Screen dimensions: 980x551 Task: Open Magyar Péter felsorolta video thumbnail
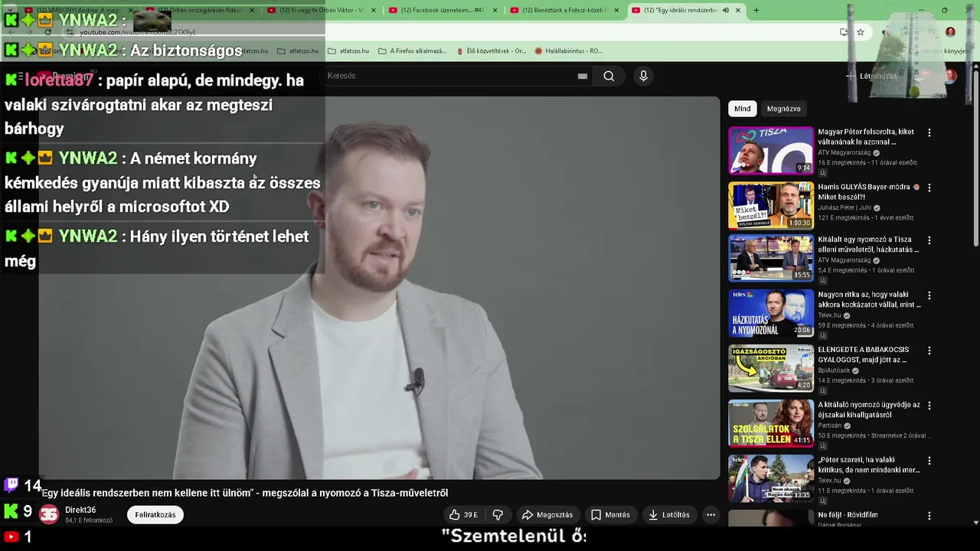[771, 151]
